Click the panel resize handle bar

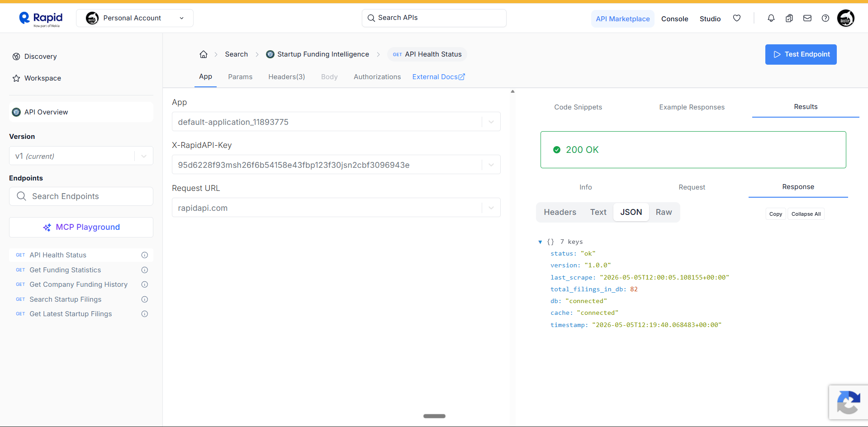point(434,416)
